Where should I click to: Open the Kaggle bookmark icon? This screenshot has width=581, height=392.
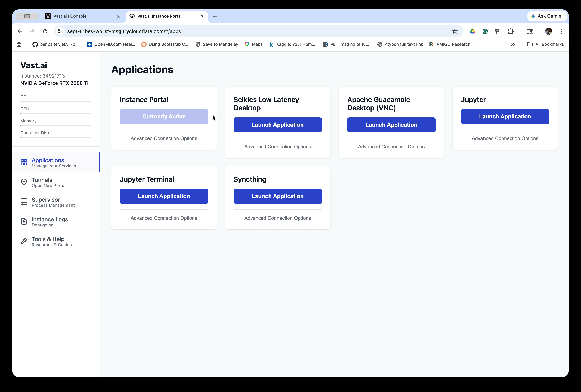(x=271, y=44)
